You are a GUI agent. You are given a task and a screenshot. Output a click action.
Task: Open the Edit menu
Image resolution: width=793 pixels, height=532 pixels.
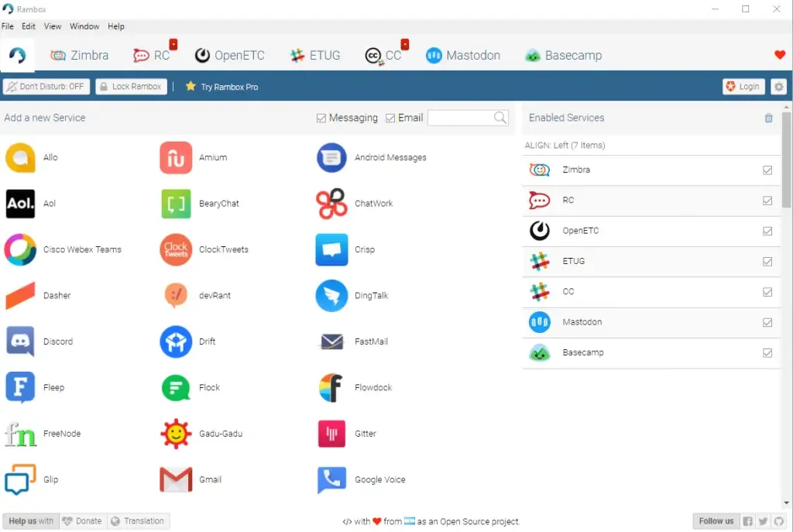point(29,26)
